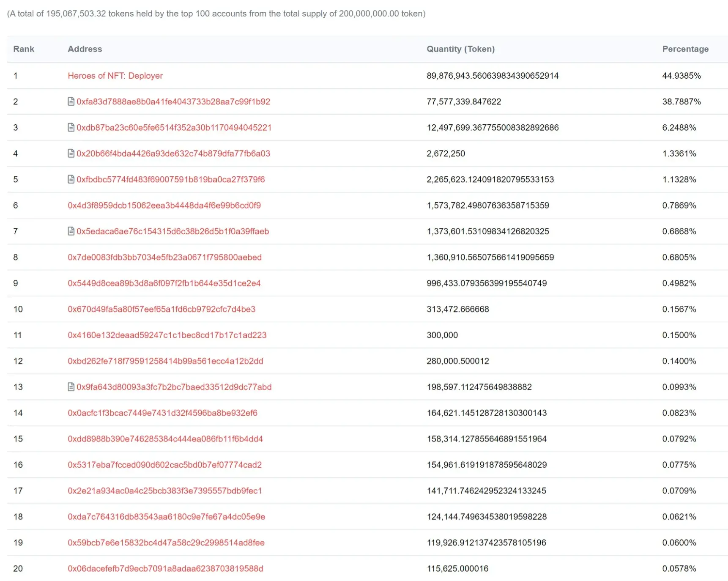This screenshot has width=728, height=581.
Task: Open address 0xdb87ba23c60e5fe6514f352a30b1170494045221
Action: pos(174,127)
